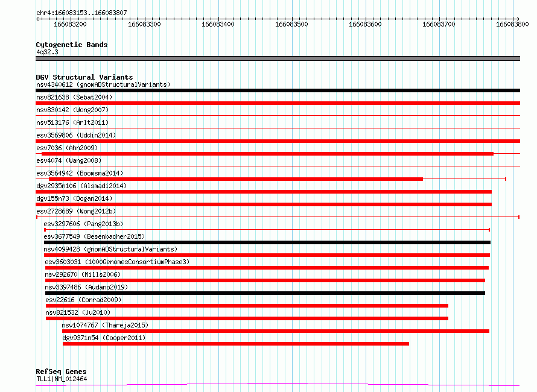Open the TLL1|NM_012464 gene label

pyautogui.click(x=62, y=379)
